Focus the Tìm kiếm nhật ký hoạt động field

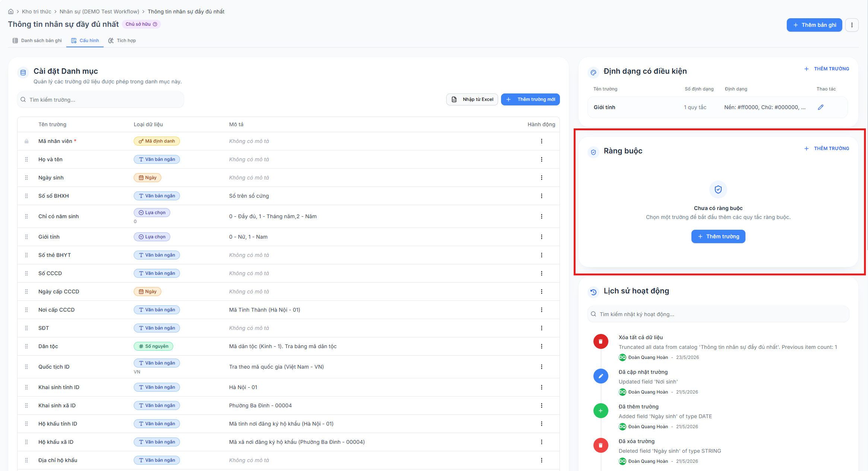point(718,314)
